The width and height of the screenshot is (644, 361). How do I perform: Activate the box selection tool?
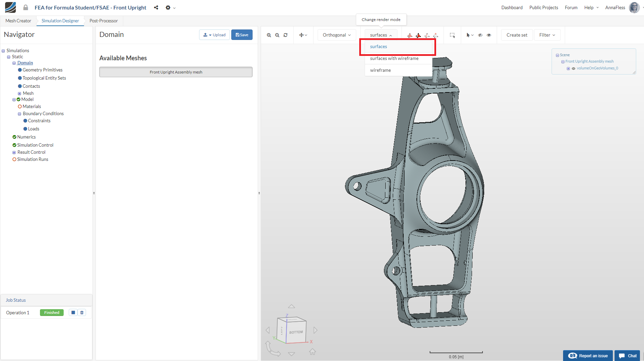click(x=452, y=35)
